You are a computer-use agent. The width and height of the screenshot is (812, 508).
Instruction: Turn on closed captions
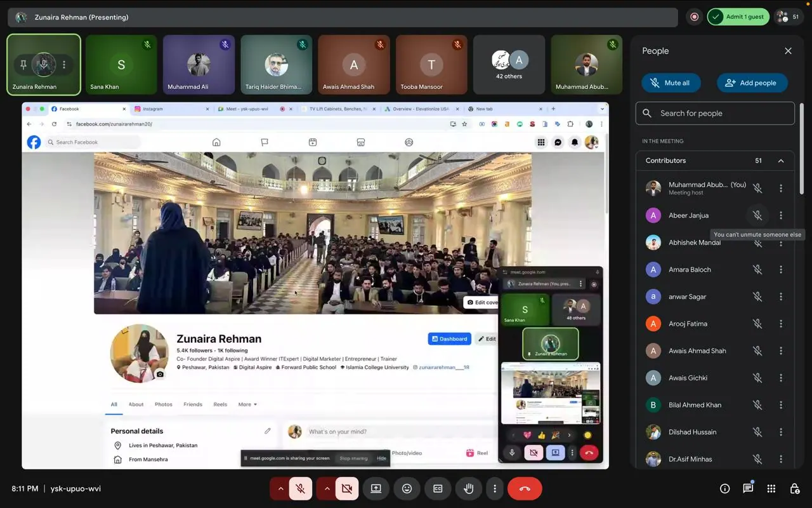coord(438,488)
